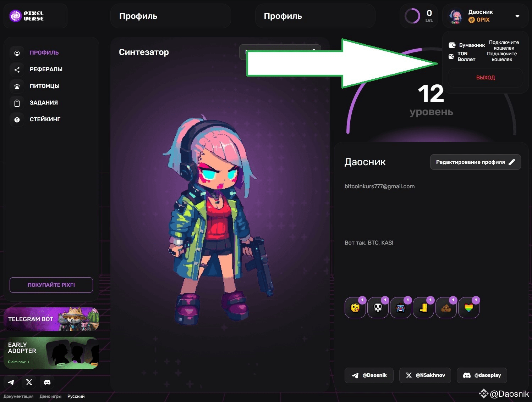Select the cookie face badge icon
Image resolution: width=532 pixels, height=402 pixels.
pos(355,308)
